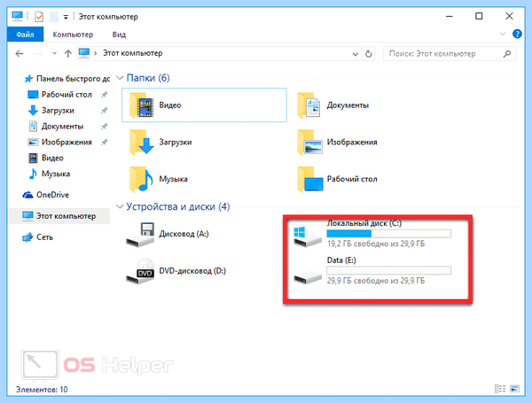The width and height of the screenshot is (532, 403).
Task: Collapse the Устройства и диски (4) group
Action: pyautogui.click(x=120, y=206)
